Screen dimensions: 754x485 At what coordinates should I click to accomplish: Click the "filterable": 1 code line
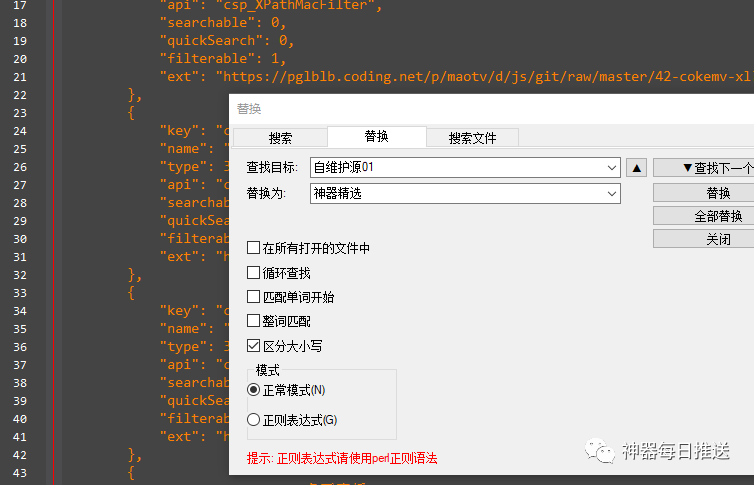223,59
